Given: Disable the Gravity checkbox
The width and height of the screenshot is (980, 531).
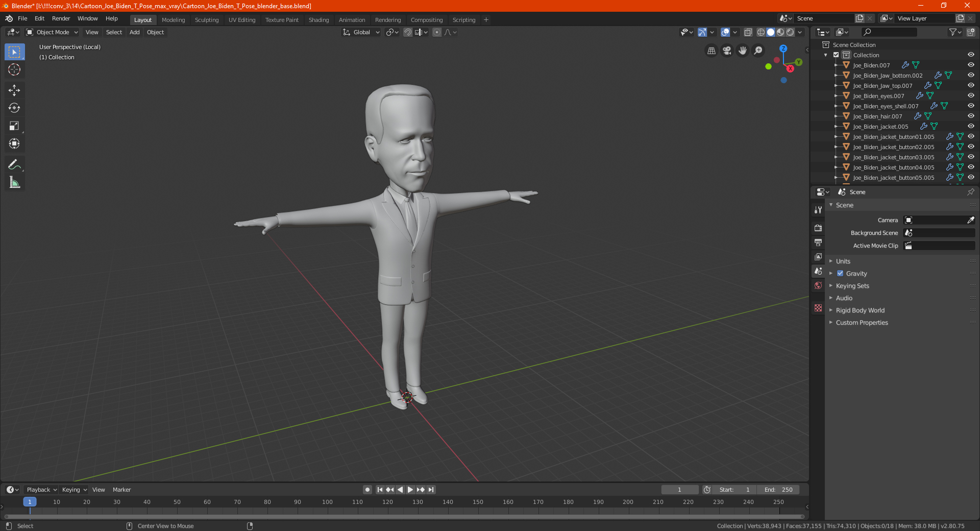Looking at the screenshot, I should click(x=840, y=273).
